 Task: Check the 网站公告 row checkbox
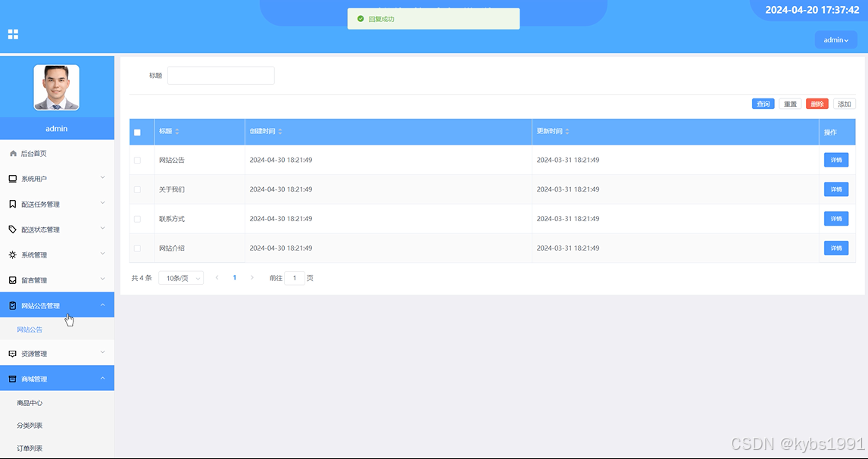[x=137, y=160]
